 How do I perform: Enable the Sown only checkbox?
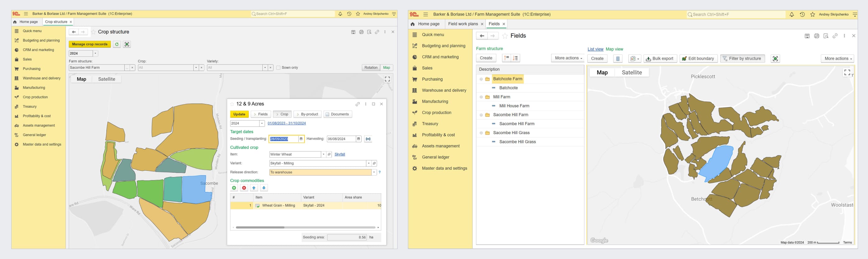(278, 68)
